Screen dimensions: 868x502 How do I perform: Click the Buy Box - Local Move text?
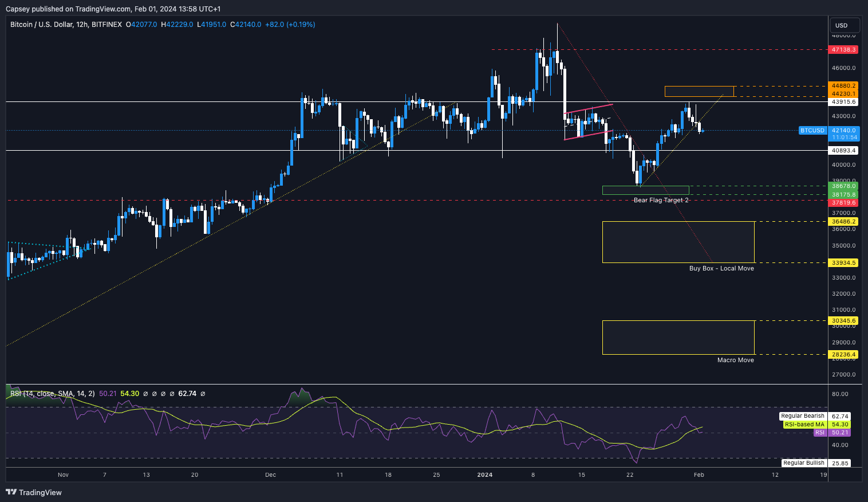point(721,268)
